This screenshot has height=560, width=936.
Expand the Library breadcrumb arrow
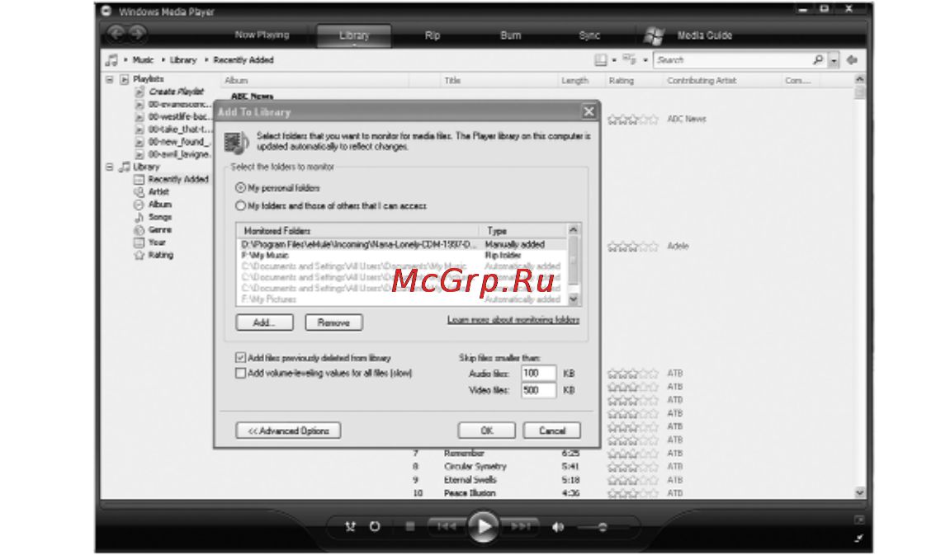pyautogui.click(x=163, y=59)
